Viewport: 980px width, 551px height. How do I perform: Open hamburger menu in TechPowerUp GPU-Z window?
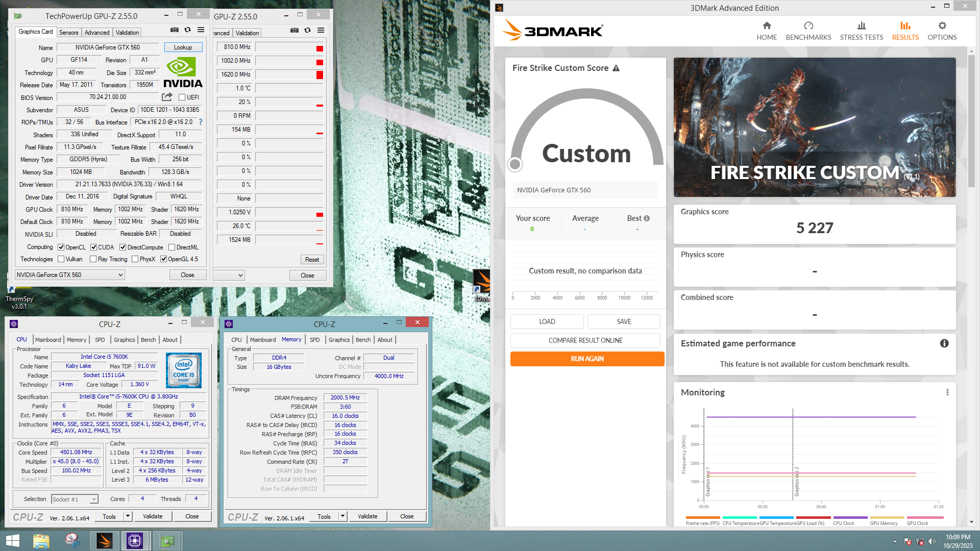[x=201, y=30]
